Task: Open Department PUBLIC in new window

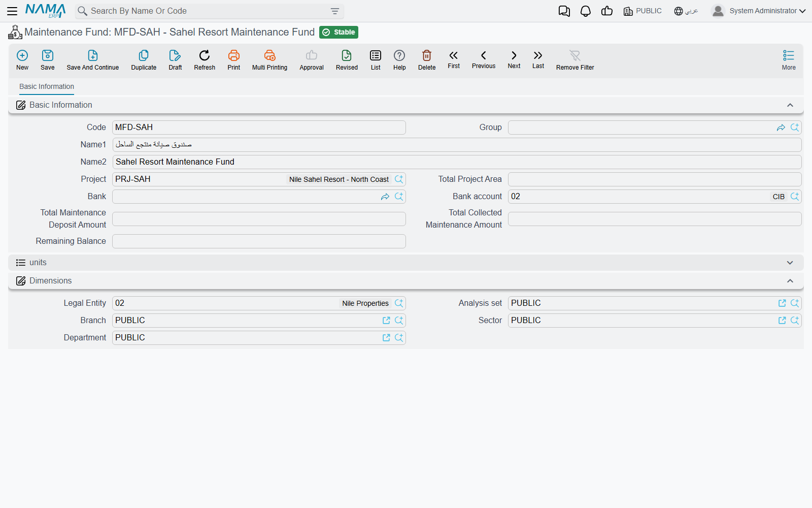Action: pyautogui.click(x=386, y=338)
